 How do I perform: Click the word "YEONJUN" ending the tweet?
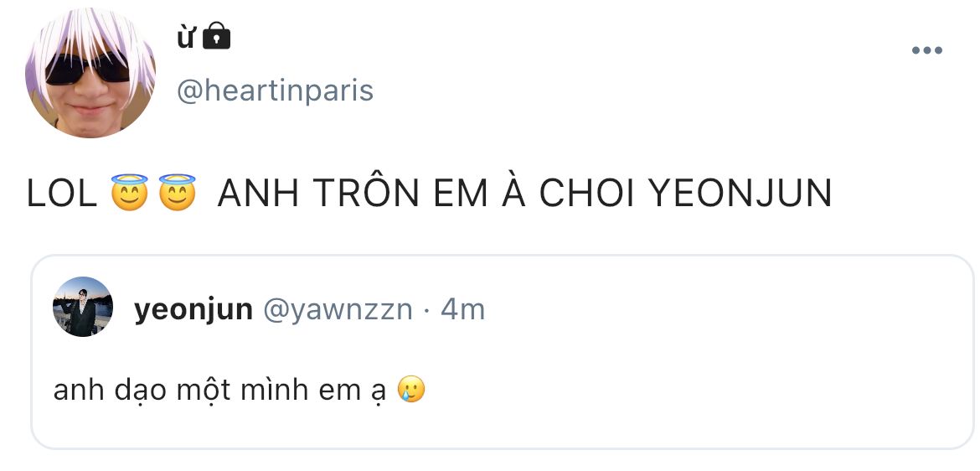(740, 194)
